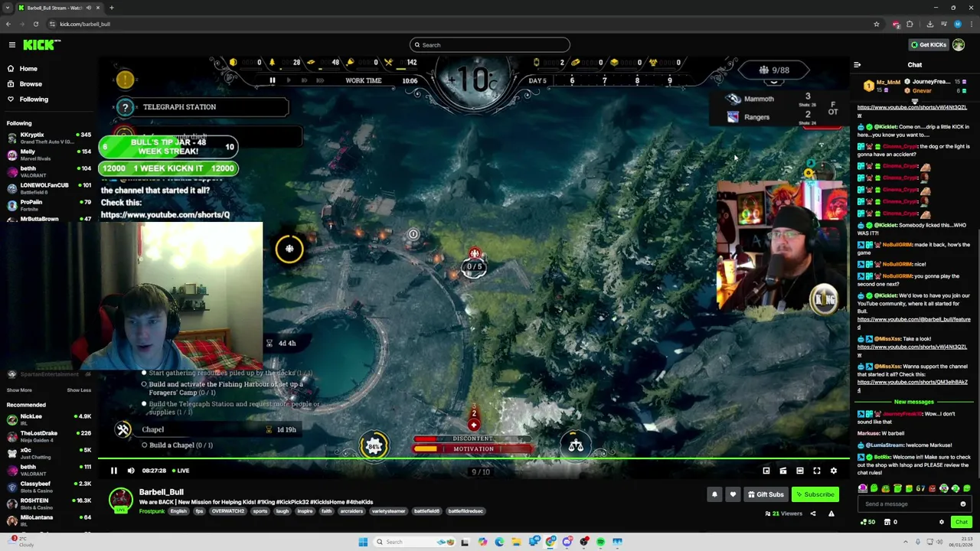Click the Gift Subs button
This screenshot has width=980, height=551.
pyautogui.click(x=766, y=494)
